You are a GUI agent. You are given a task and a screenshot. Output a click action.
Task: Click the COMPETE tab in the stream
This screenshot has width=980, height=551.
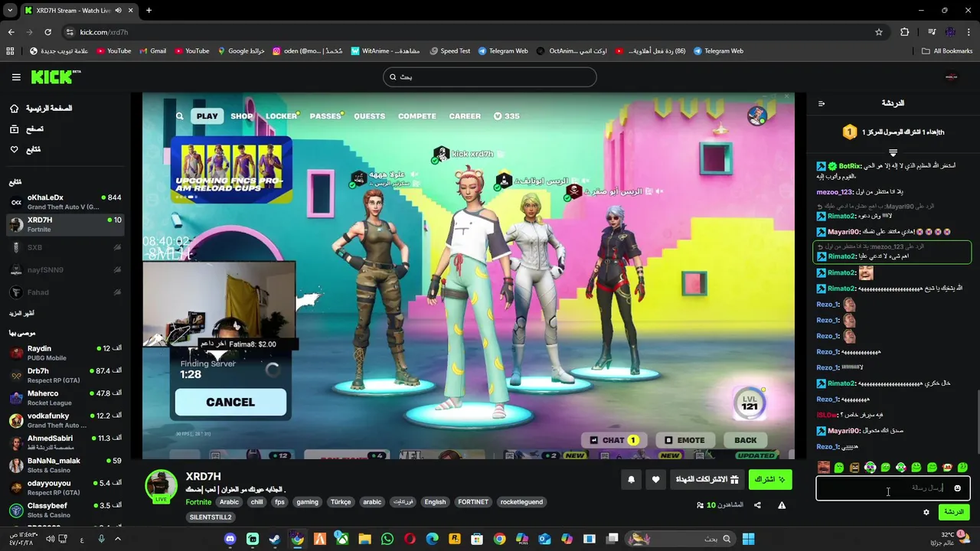tap(417, 116)
